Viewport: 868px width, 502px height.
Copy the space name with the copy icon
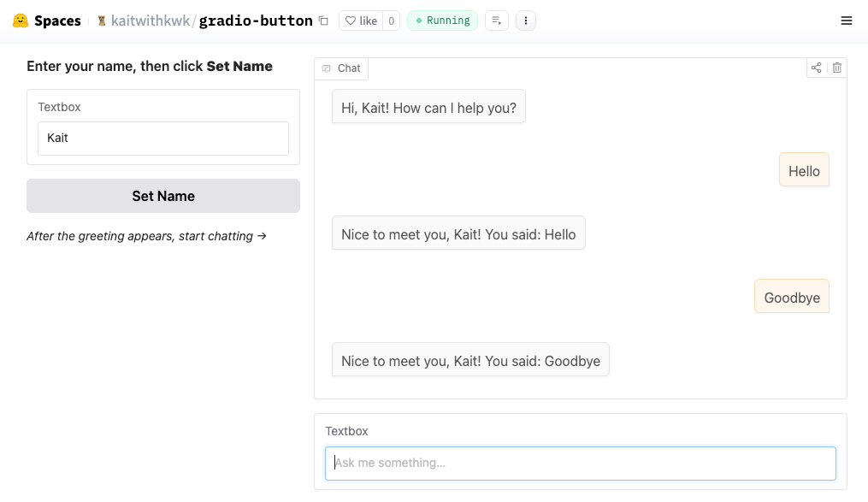323,21
